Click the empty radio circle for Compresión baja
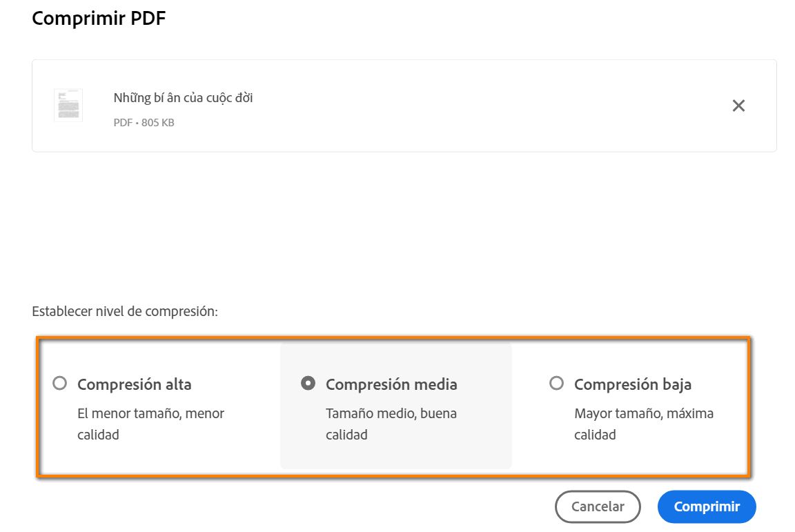Viewport: 795px width, 532px height. point(556,384)
